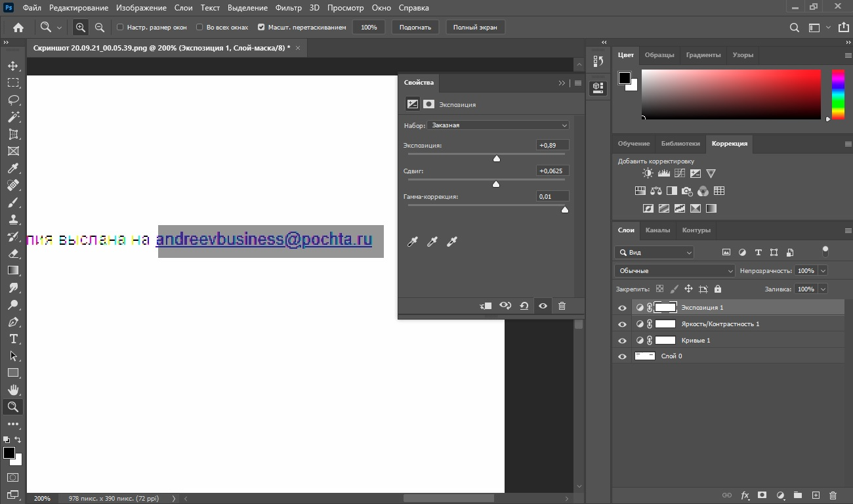This screenshot has height=504, width=853.
Task: Open the Фильтр menu
Action: (289, 8)
